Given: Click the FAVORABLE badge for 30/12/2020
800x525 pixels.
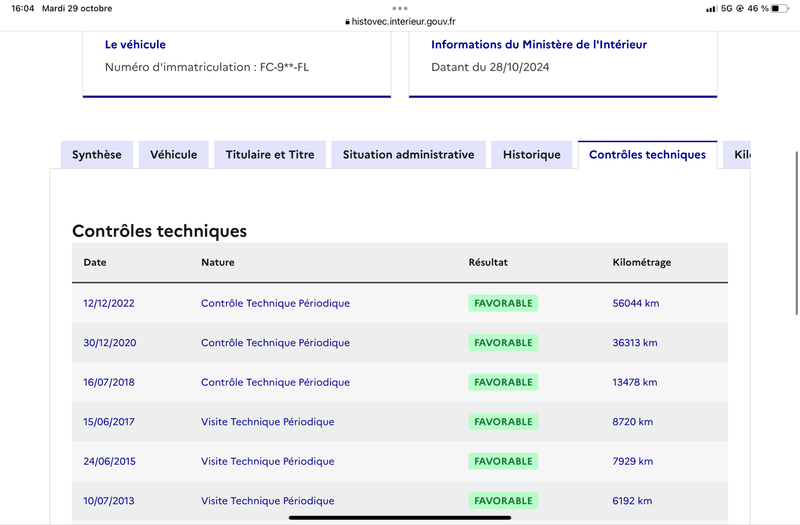Looking at the screenshot, I should [x=503, y=343].
